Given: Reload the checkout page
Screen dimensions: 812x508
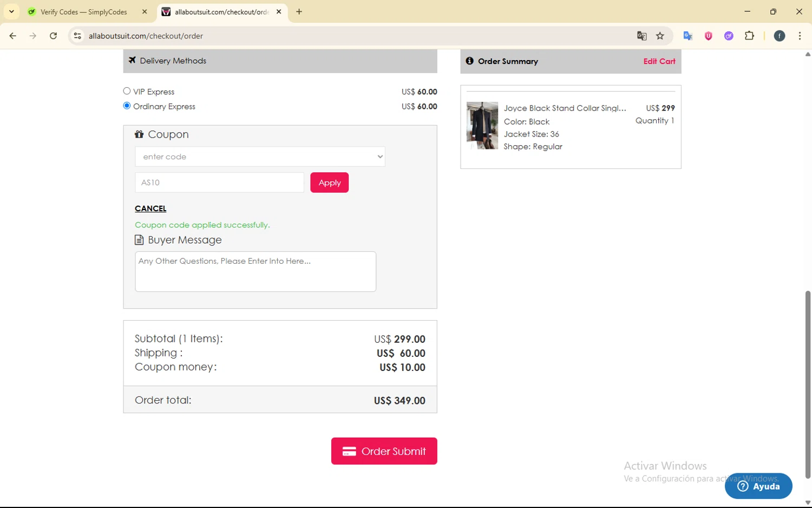Looking at the screenshot, I should (53, 36).
